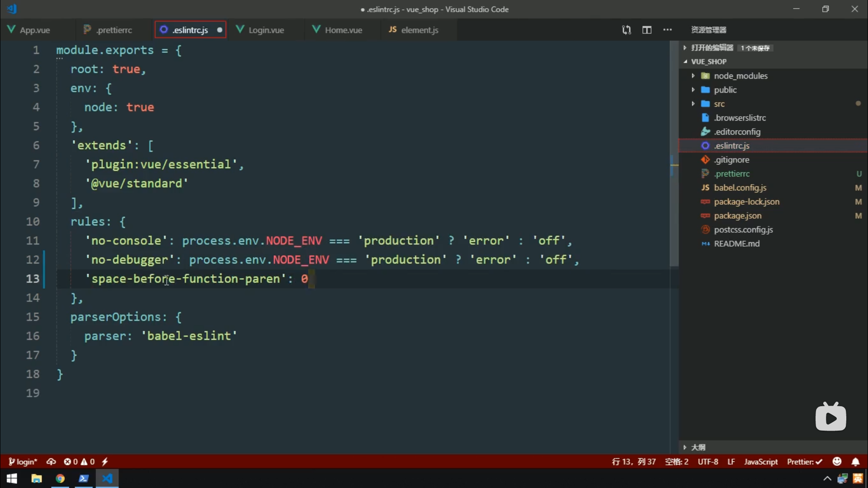Collapse the VUE_SHOP project section
The image size is (868, 488).
708,61
